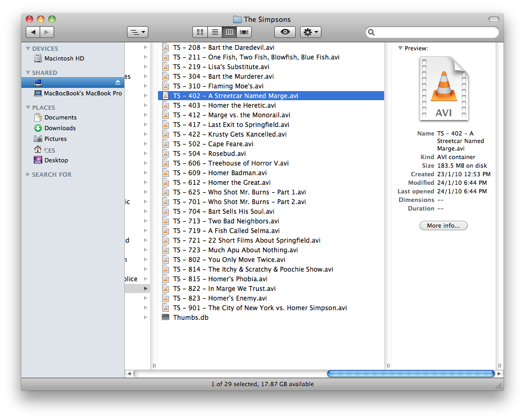Open MacBook's MacBook Pro shared computer
The image size is (525, 420).
(x=78, y=93)
